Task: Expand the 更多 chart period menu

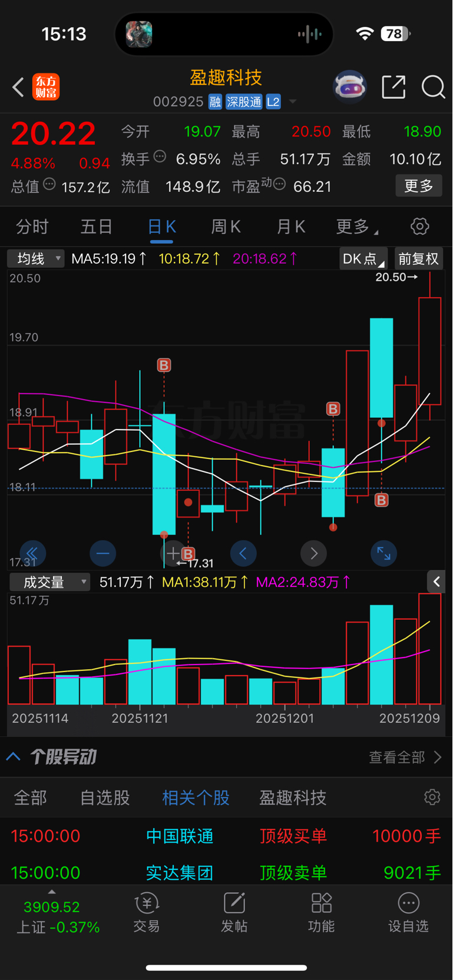Action: [x=357, y=227]
